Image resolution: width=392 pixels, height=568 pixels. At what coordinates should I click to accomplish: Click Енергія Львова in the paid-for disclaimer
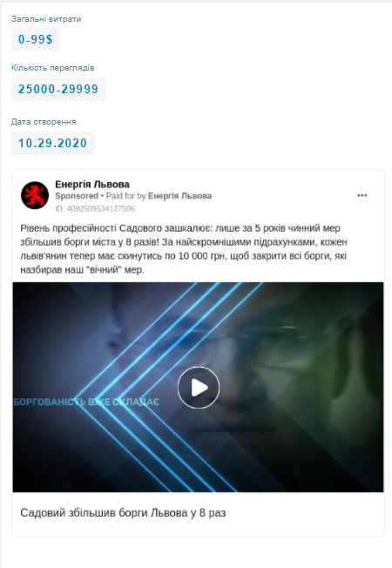[179, 196]
